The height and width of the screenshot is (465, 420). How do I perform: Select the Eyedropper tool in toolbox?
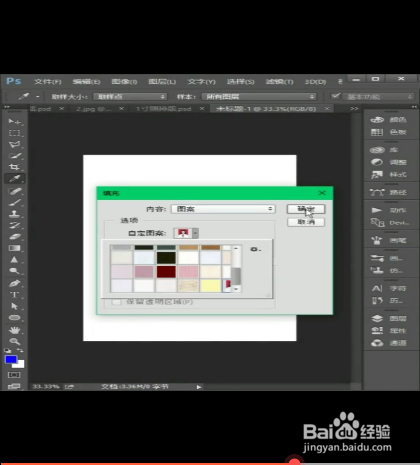(14, 179)
